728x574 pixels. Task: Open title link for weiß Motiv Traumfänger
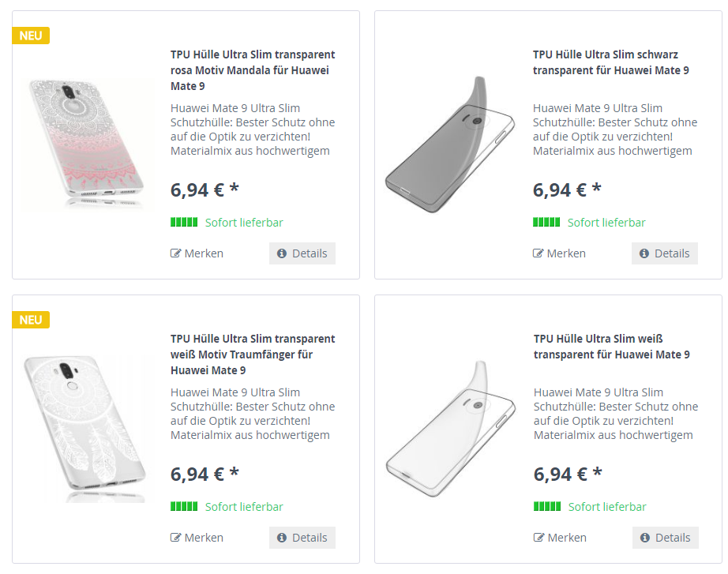coord(253,355)
